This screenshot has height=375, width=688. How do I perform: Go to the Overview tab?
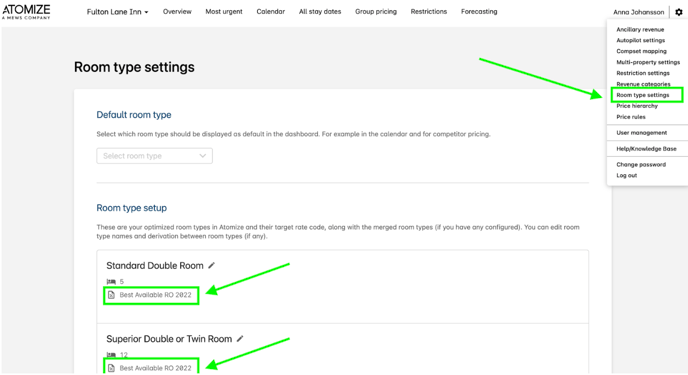coord(177,11)
